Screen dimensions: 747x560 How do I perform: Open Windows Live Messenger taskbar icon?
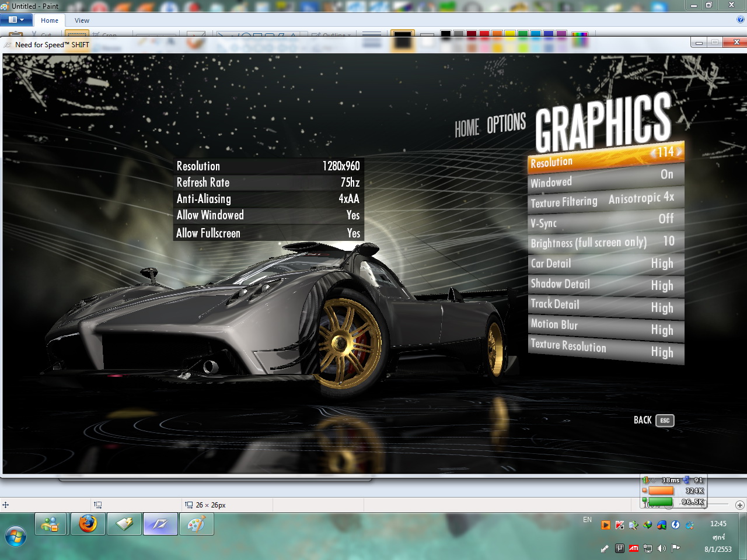click(x=52, y=524)
